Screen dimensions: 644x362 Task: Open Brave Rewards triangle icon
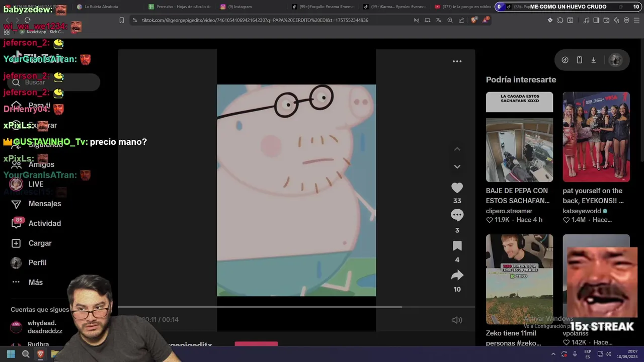coord(486,20)
